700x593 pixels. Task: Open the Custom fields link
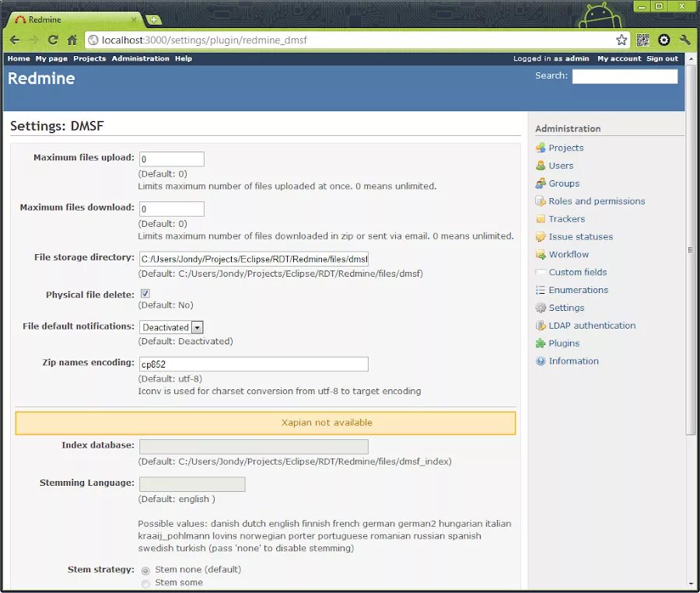[578, 272]
